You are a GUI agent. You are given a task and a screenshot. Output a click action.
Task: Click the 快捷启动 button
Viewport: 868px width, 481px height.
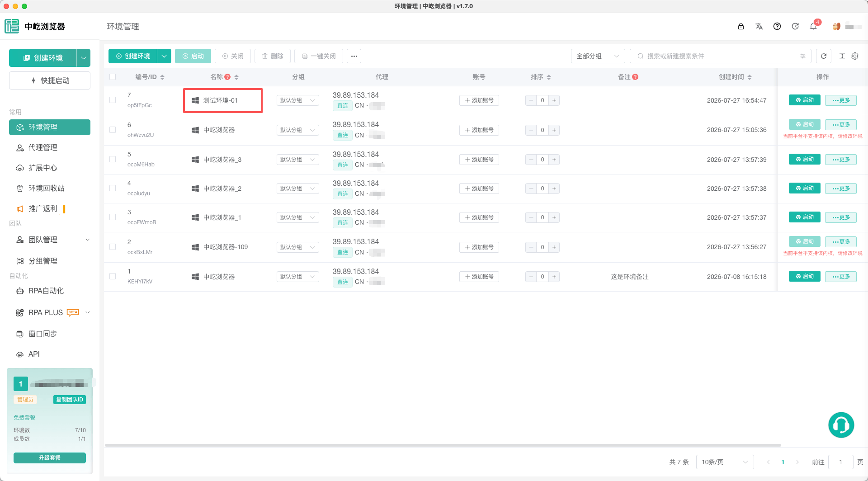coord(50,80)
